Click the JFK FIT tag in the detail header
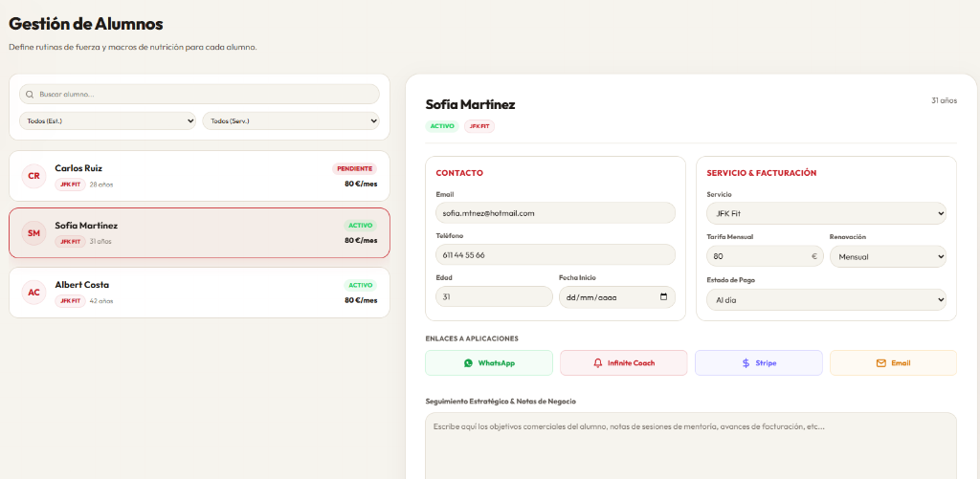The image size is (980, 479). [x=479, y=126]
